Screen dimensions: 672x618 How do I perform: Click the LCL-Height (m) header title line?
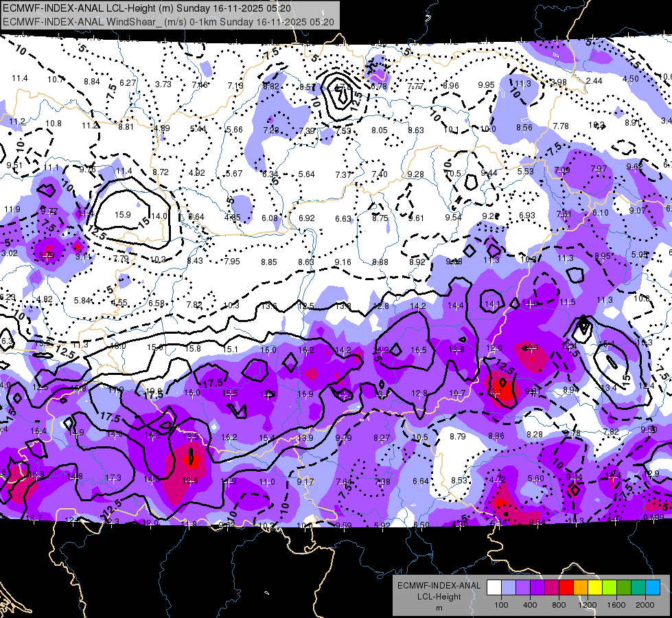click(147, 8)
